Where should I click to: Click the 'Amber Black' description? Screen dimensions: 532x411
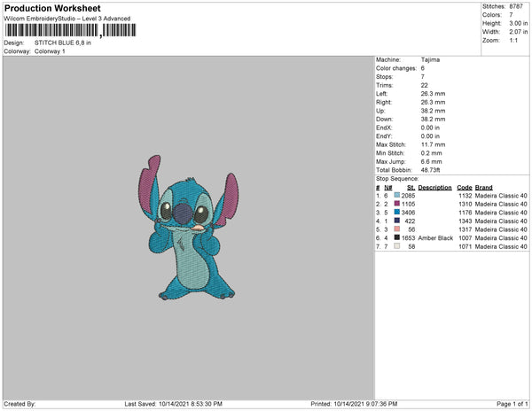coord(435,238)
